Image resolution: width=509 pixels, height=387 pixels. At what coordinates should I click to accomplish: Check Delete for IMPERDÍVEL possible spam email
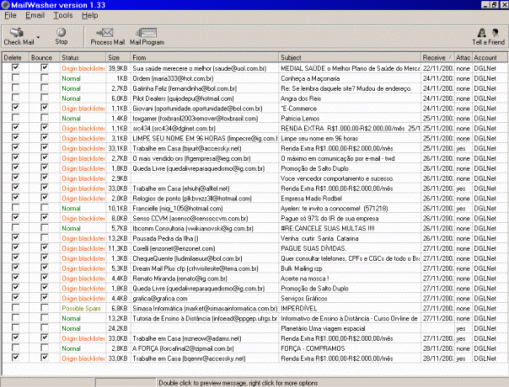tap(15, 308)
